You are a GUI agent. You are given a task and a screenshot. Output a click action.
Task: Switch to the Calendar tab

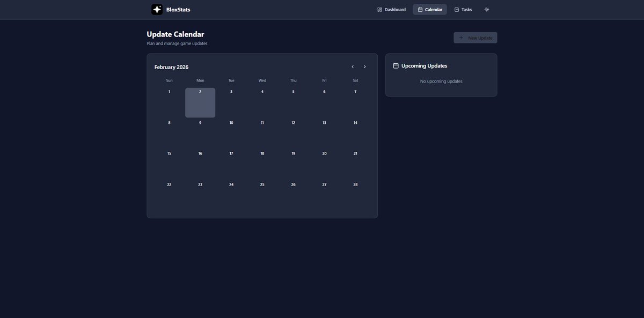pos(430,10)
